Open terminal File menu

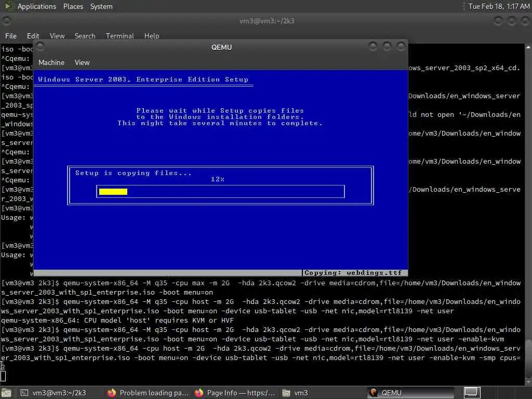10,36
